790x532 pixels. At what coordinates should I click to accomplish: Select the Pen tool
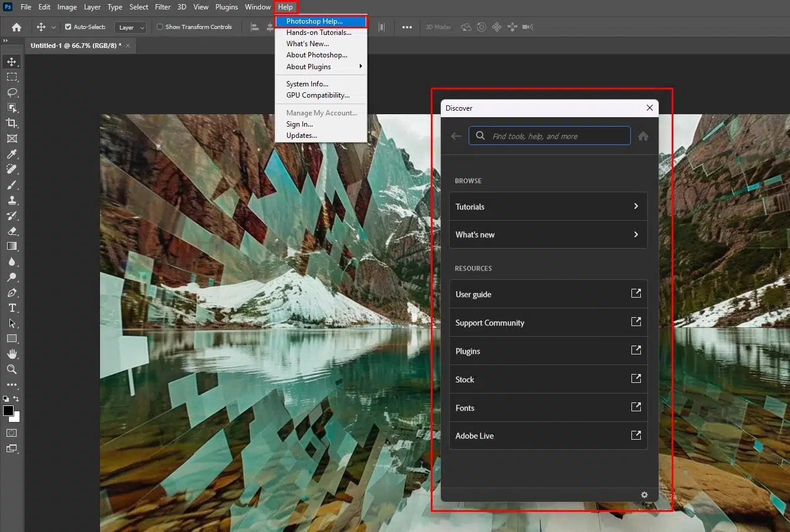click(x=12, y=292)
